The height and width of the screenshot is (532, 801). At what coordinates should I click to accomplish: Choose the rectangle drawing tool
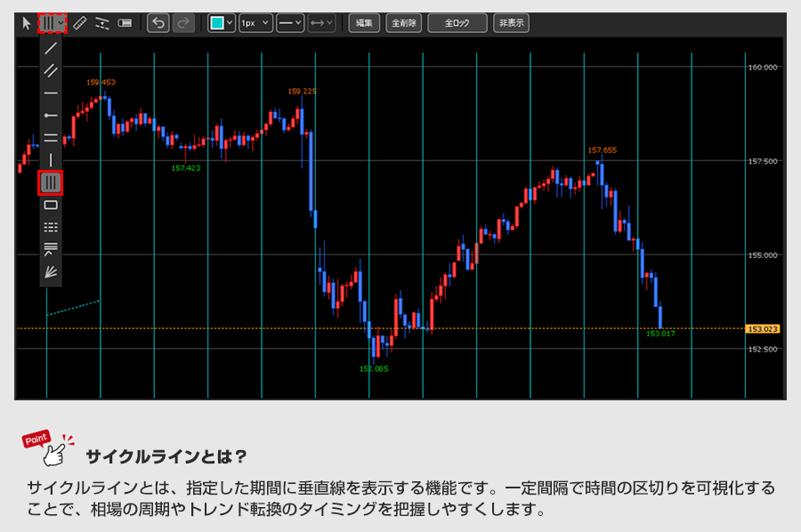(x=51, y=205)
